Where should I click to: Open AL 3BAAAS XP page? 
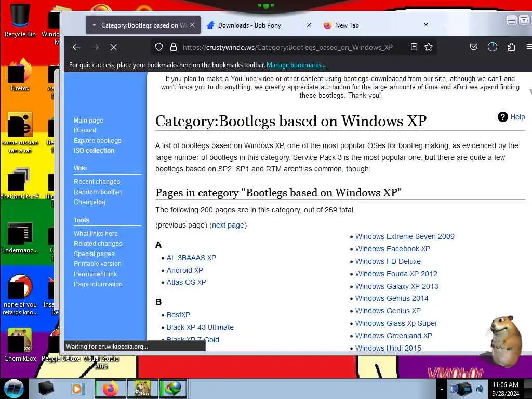point(191,258)
